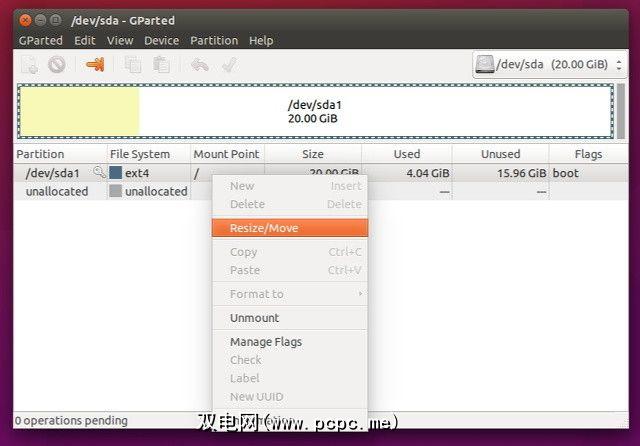Viewport: 640px width, 446px height.
Task: Click the Unused column header
Action: 500,154
